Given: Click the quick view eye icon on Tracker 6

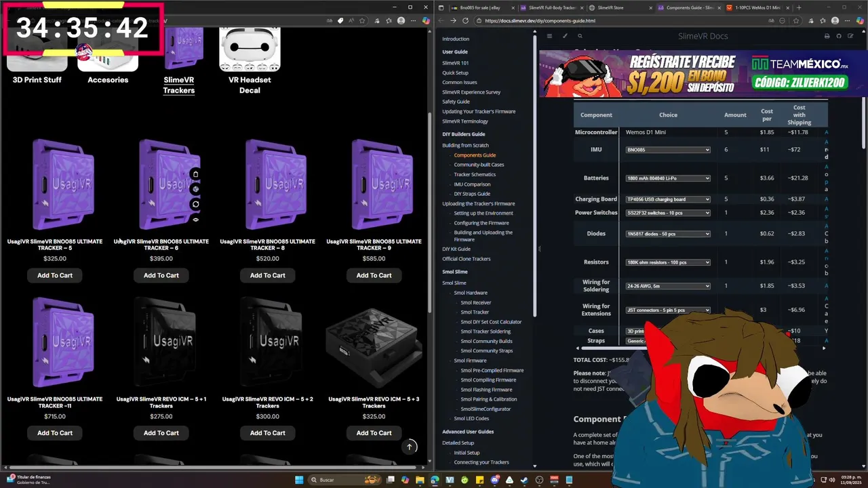Looking at the screenshot, I should [195, 220].
